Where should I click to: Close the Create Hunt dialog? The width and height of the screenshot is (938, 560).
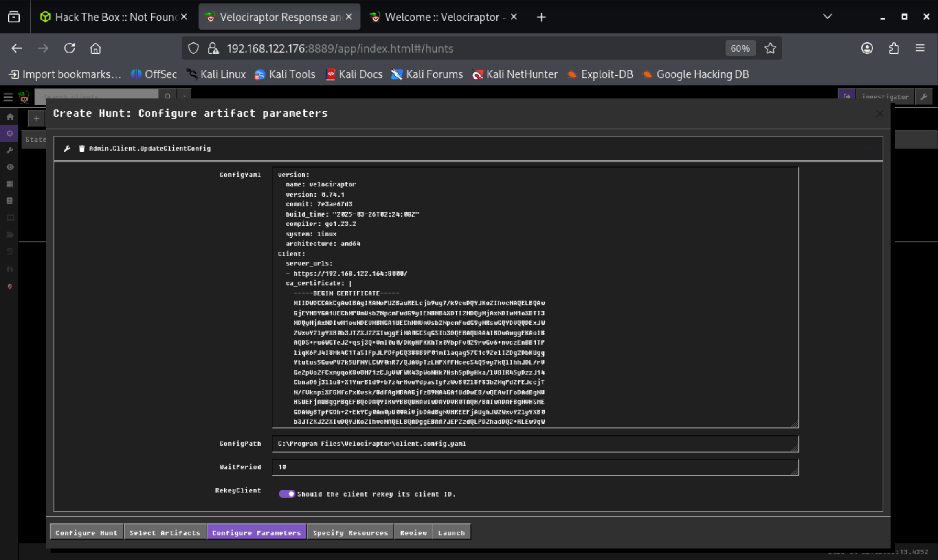[880, 114]
